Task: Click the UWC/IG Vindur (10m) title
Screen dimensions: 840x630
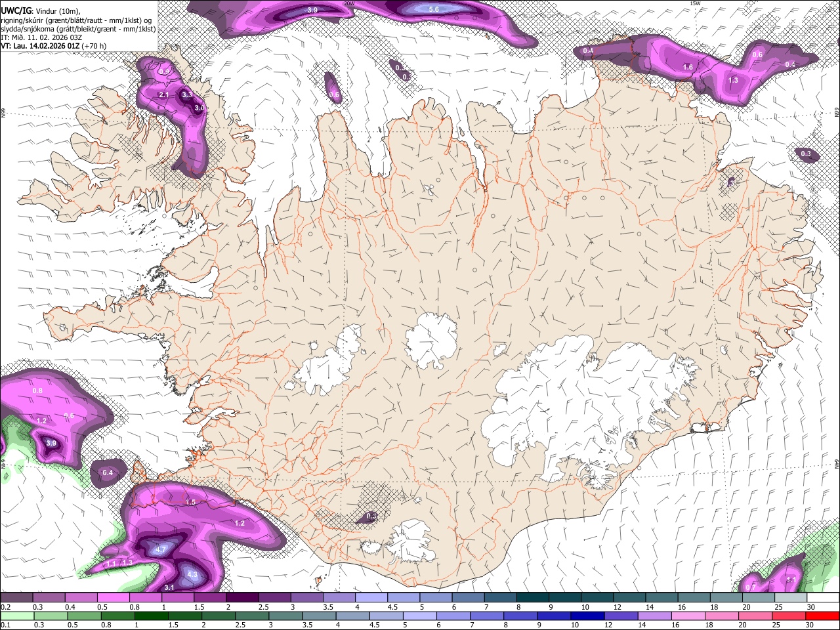Action: click(41, 11)
